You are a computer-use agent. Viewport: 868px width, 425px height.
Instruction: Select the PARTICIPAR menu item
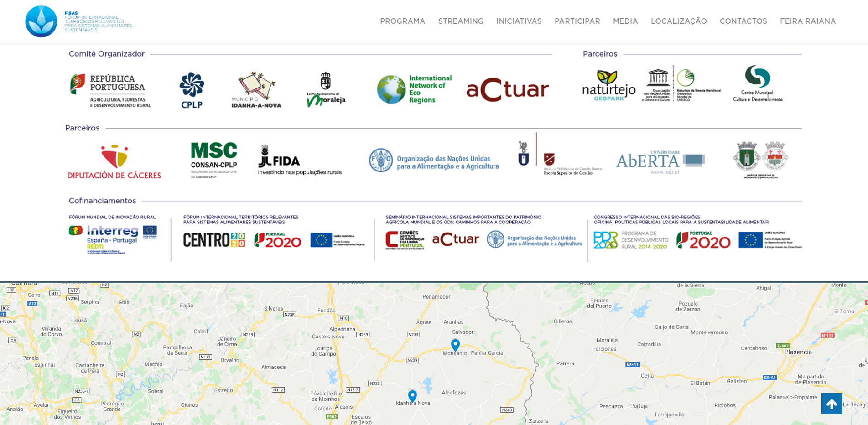coord(577,21)
